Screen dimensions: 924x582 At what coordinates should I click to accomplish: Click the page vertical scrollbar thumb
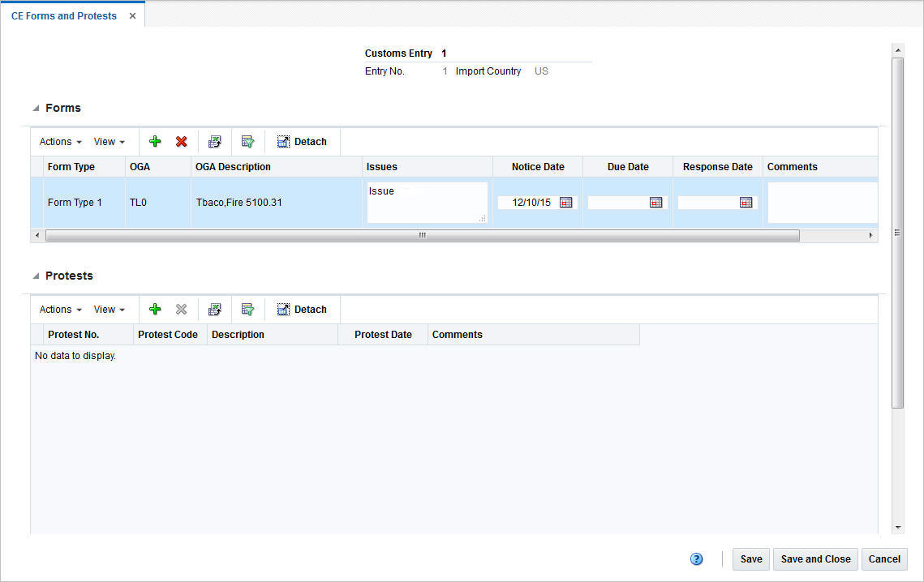[898, 233]
